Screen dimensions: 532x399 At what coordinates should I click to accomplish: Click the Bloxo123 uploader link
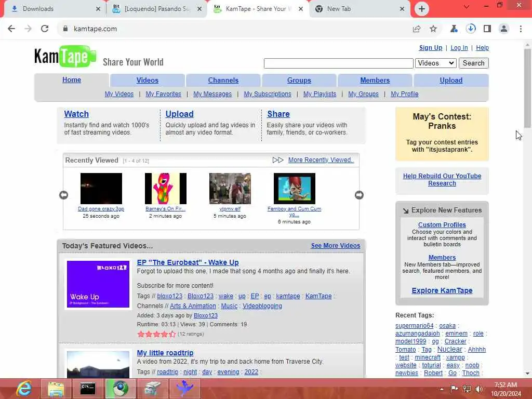pyautogui.click(x=206, y=315)
